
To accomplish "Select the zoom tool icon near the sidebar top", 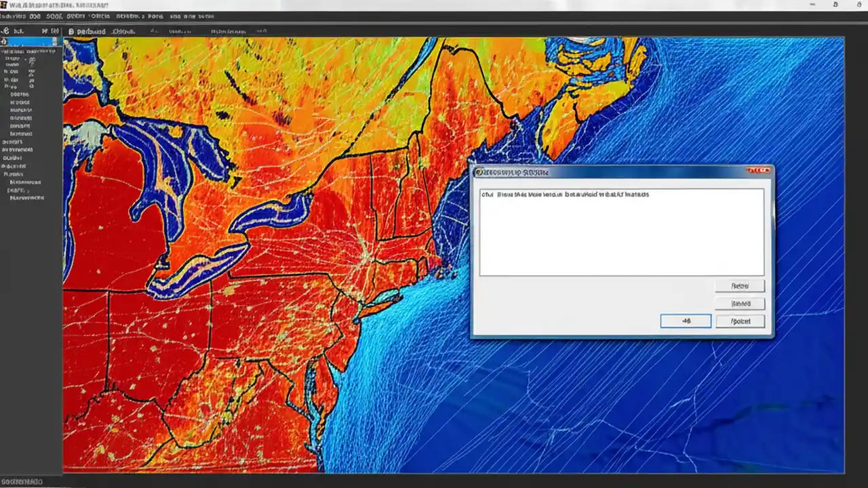I will pyautogui.click(x=54, y=30).
